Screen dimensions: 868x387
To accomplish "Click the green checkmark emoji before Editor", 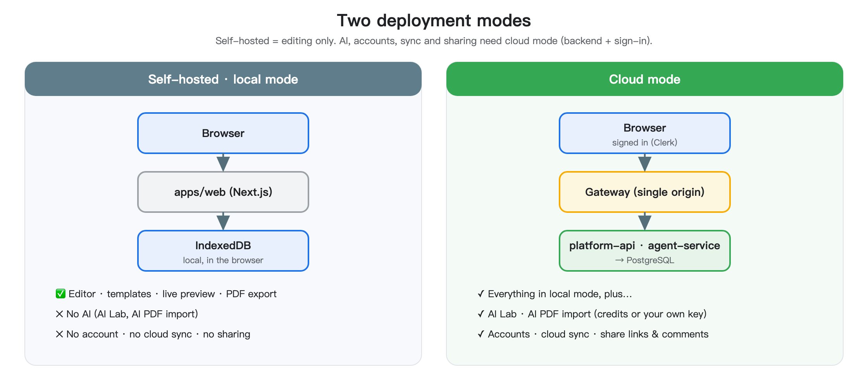I will point(60,294).
